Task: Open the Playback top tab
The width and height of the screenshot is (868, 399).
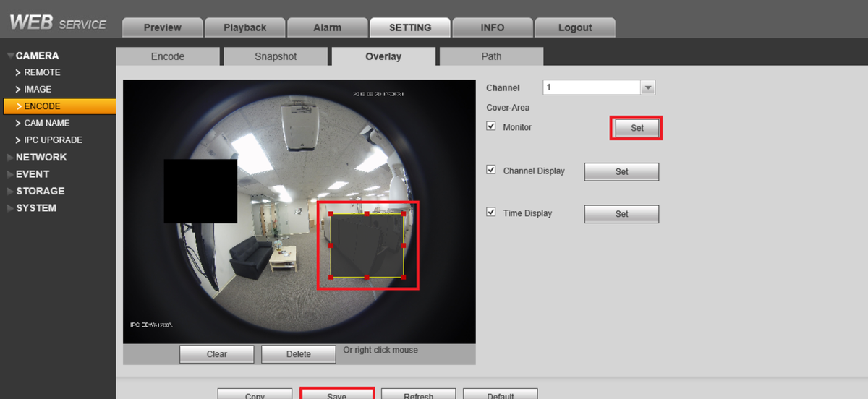Action: pos(244,27)
